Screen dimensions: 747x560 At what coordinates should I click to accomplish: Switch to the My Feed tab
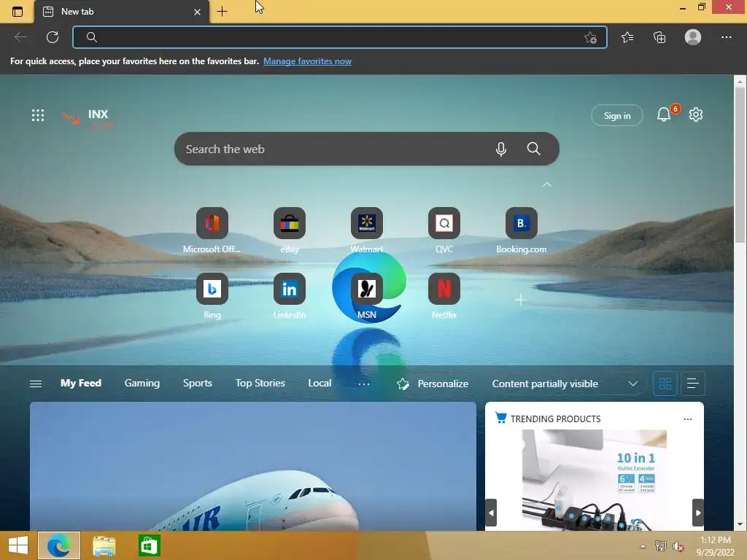point(80,384)
